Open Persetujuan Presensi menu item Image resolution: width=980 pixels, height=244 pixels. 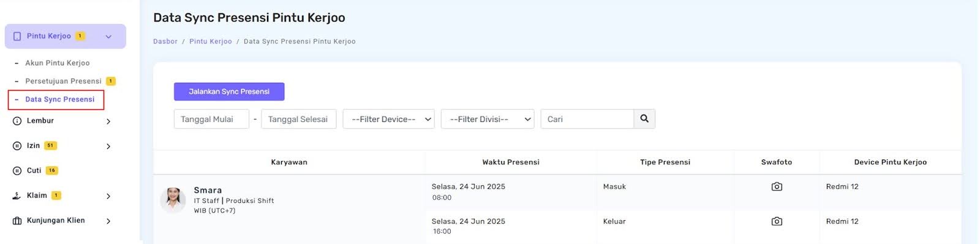(x=63, y=81)
